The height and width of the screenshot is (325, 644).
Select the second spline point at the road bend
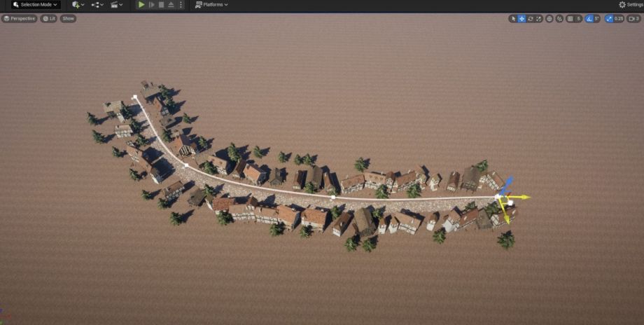click(186, 165)
